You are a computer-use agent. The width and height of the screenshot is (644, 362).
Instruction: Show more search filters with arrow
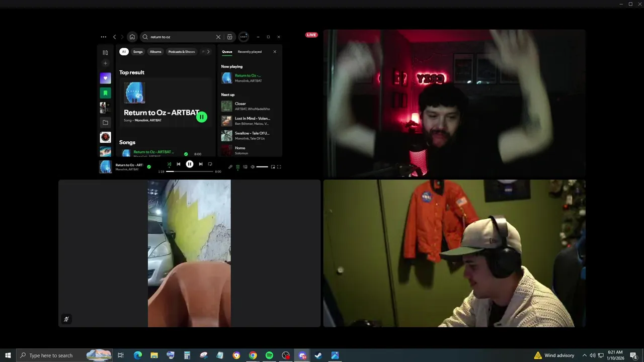(x=208, y=52)
